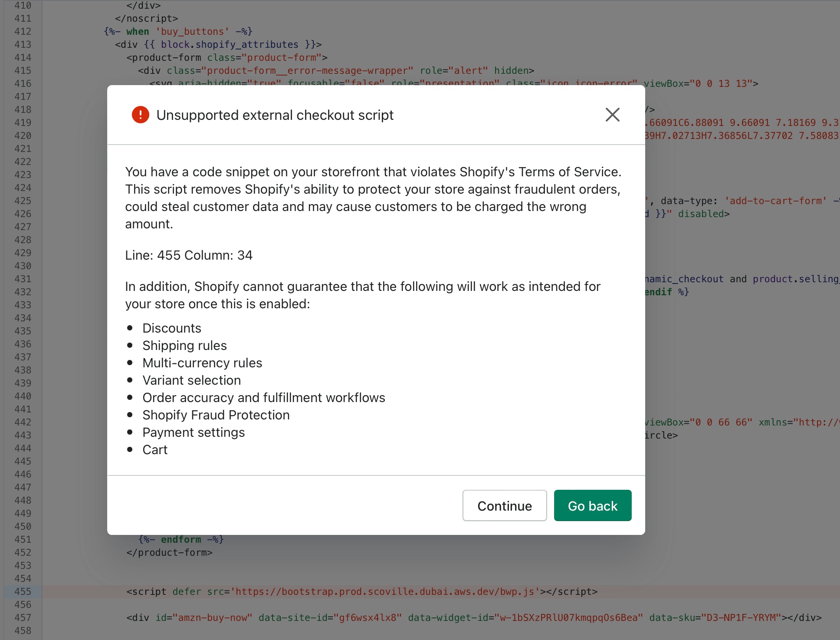This screenshot has height=640, width=840.
Task: Click line number 457 in gutter
Action: [23, 617]
